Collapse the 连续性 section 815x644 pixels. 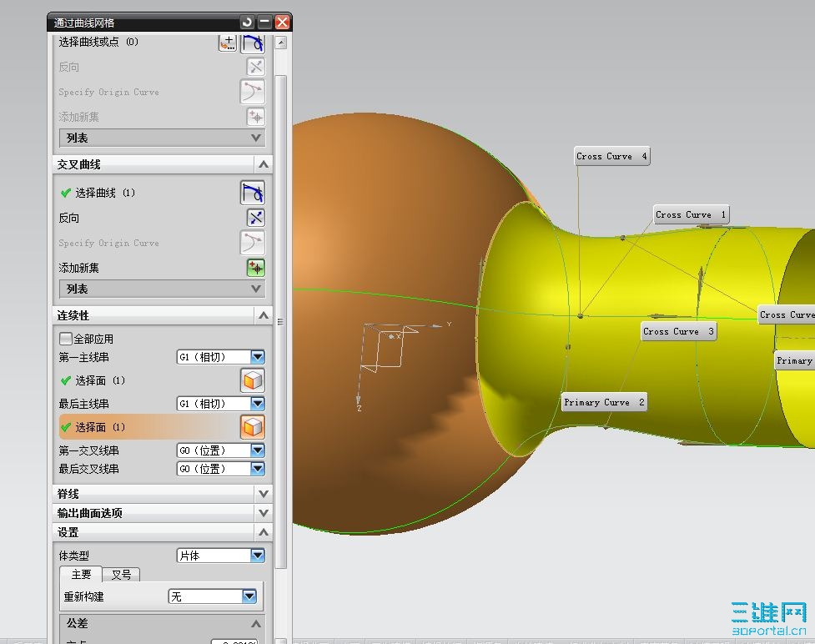(264, 315)
